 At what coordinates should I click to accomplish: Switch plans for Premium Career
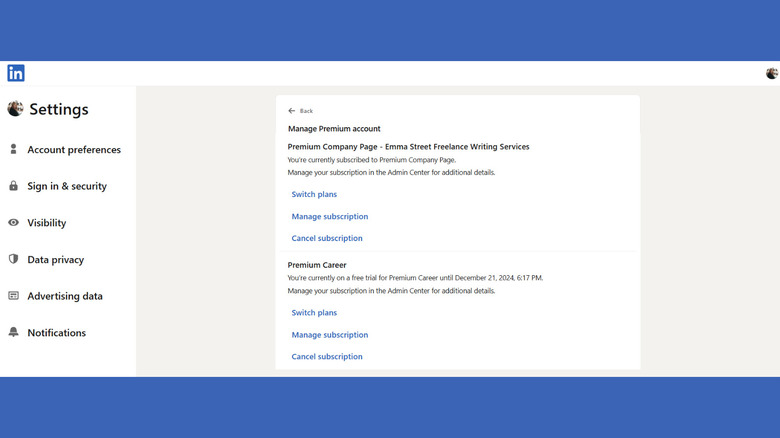click(x=314, y=313)
